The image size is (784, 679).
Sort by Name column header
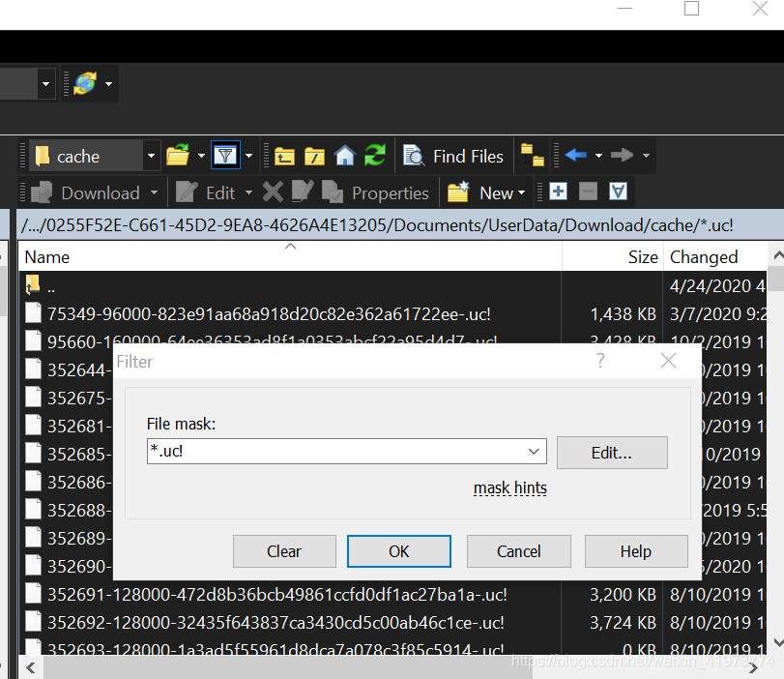[290, 257]
